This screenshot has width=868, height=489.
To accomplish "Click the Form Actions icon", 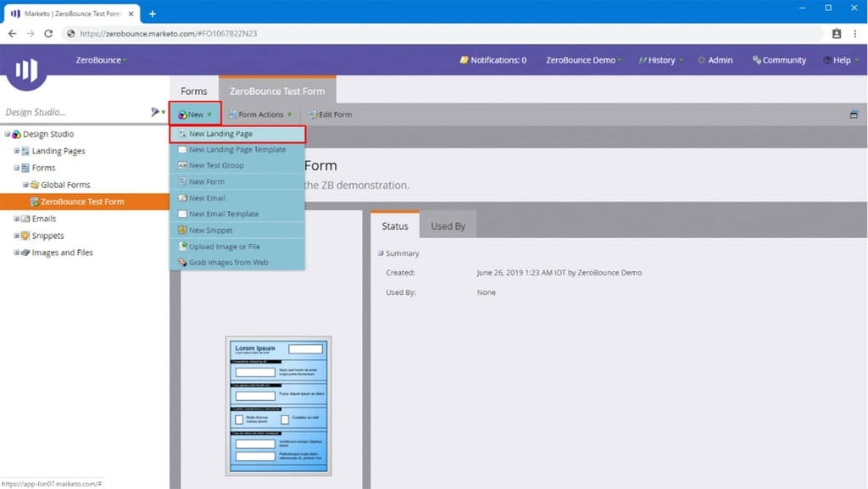I will click(233, 114).
